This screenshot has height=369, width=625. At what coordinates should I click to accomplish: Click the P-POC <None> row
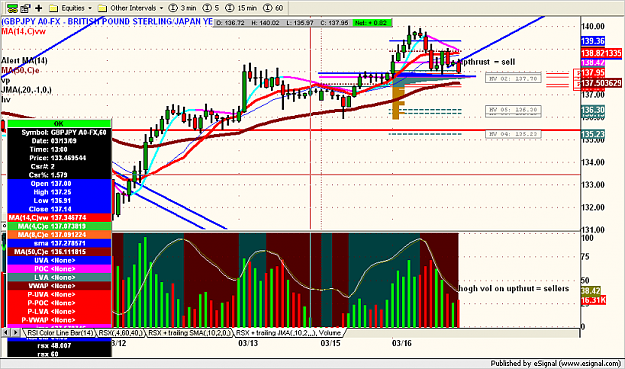coord(59,303)
